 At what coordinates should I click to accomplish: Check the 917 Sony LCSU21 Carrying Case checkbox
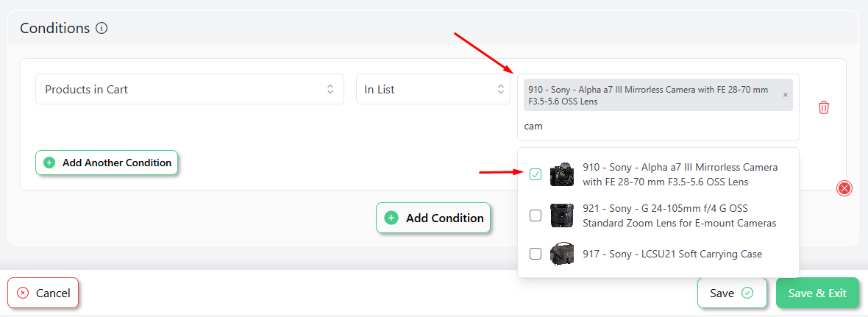coord(536,254)
